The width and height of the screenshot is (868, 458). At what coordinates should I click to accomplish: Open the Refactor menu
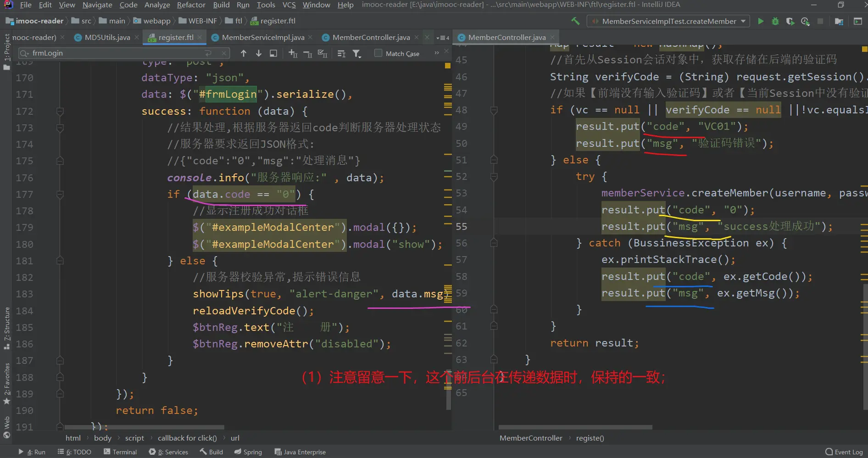click(191, 5)
